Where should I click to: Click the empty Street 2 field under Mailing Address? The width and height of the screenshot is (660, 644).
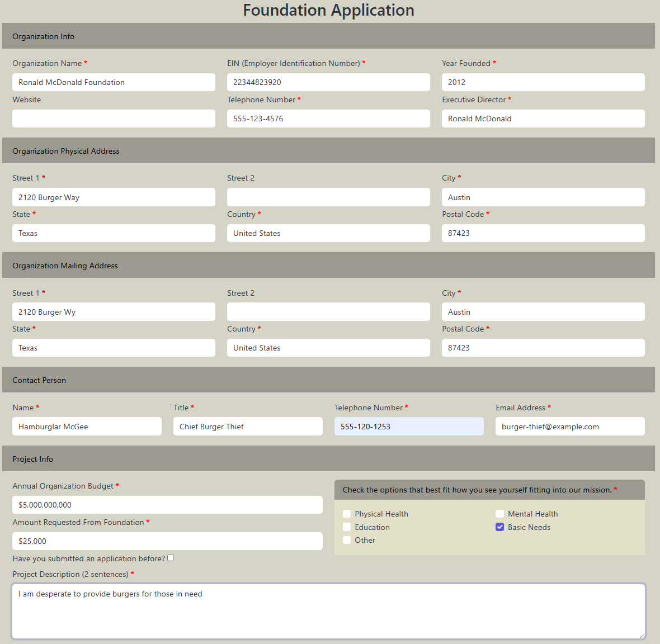[x=328, y=312]
